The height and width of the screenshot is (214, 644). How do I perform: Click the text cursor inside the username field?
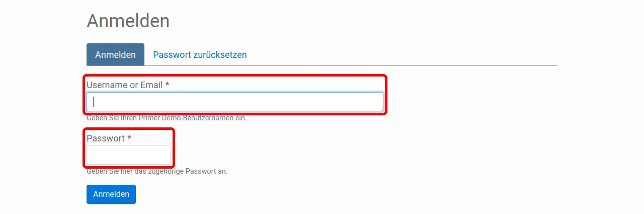pos(94,102)
